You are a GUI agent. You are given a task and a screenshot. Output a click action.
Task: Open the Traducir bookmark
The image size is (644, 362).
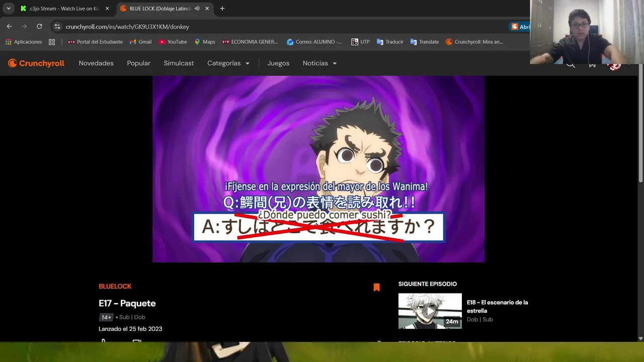[x=390, y=42]
